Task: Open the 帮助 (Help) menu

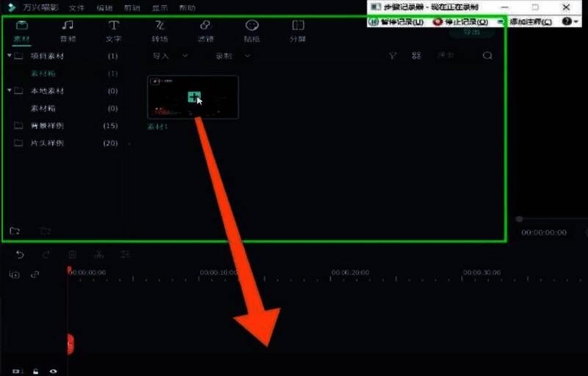Action: tap(187, 8)
